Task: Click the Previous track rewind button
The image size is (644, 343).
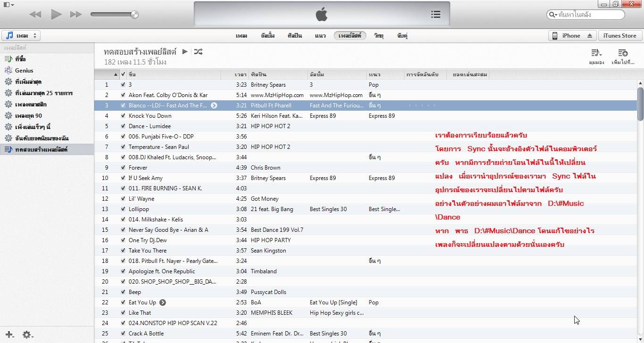Action: coord(35,15)
